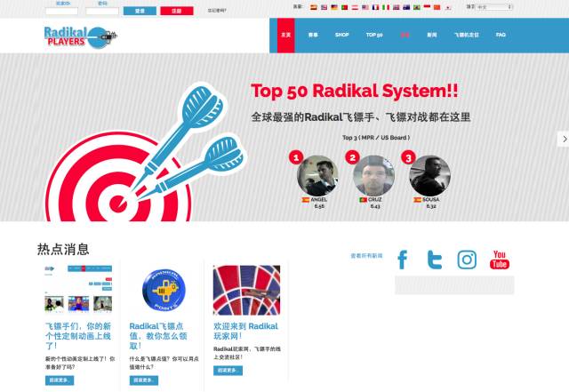This screenshot has width=569, height=392.
Task: Select the France flag in the country row
Action: [x=375, y=7]
